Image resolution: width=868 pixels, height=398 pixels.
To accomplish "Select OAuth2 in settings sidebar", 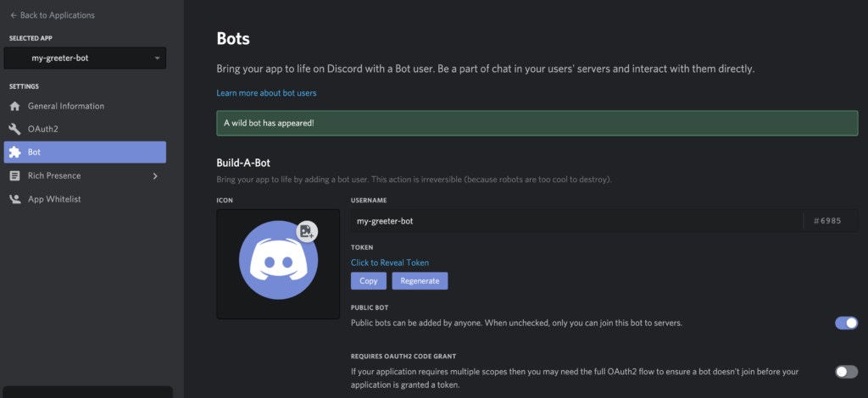I will coord(85,130).
